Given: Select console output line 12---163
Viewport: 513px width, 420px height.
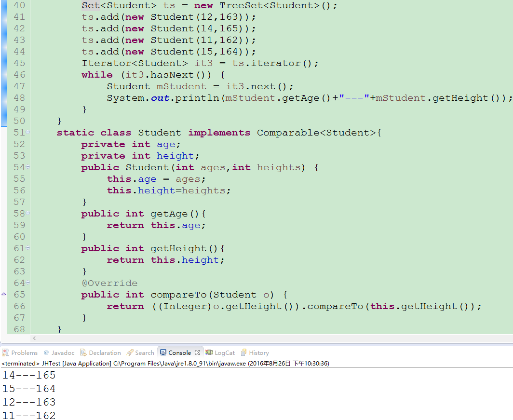Looking at the screenshot, I should (x=29, y=402).
